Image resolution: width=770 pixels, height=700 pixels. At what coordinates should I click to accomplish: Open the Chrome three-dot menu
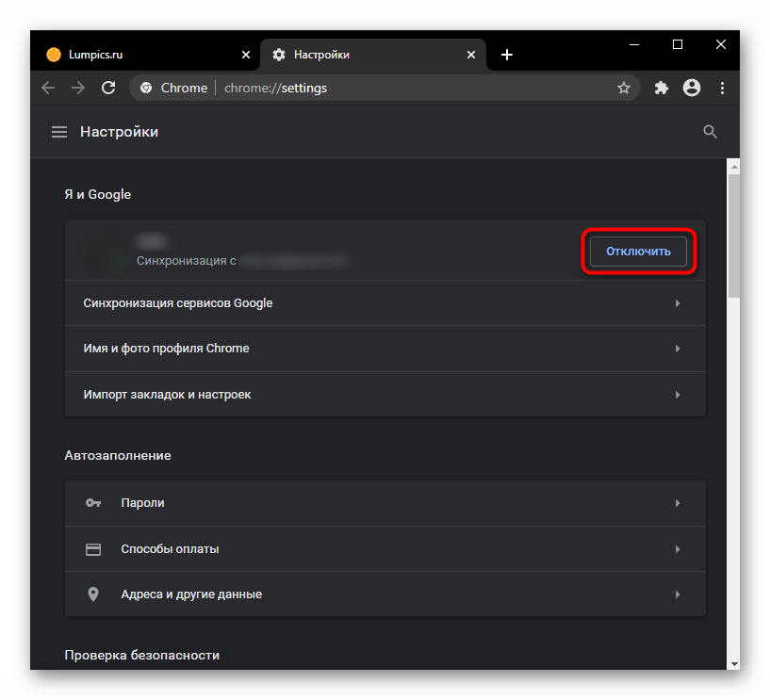pyautogui.click(x=723, y=88)
